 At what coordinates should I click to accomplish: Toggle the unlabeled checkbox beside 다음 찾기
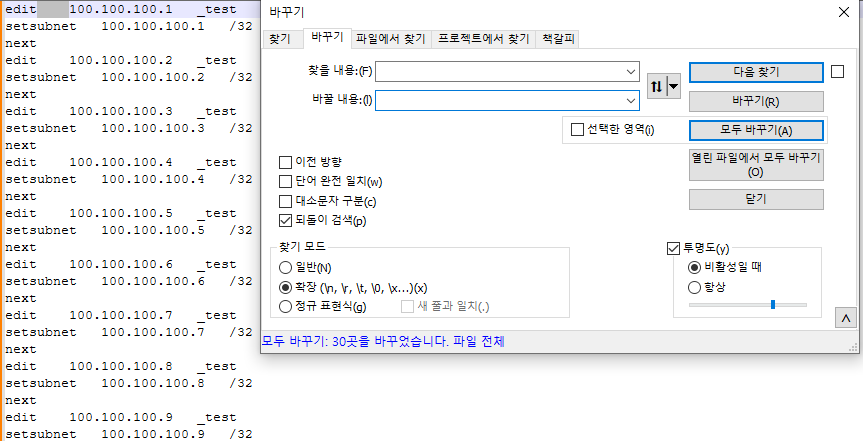click(837, 72)
